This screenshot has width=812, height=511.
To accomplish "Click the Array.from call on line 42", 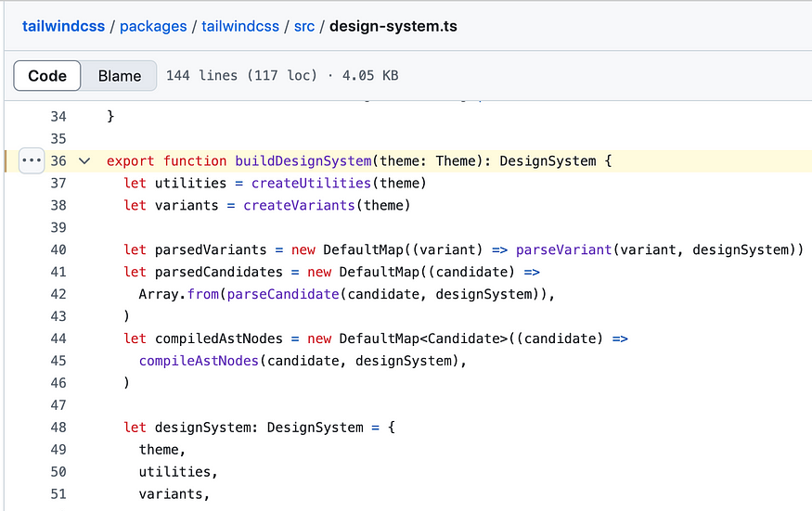I will pyautogui.click(x=179, y=295).
